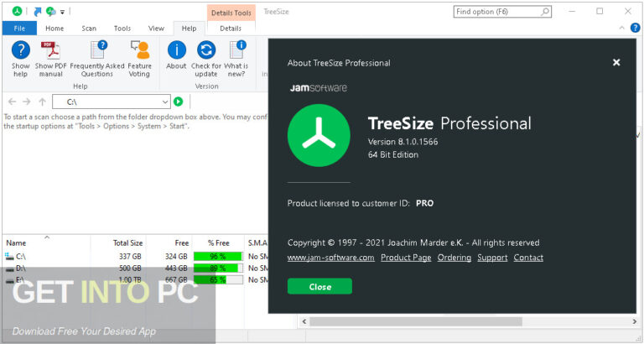Click the 64 Bit Edition text

coord(393,155)
